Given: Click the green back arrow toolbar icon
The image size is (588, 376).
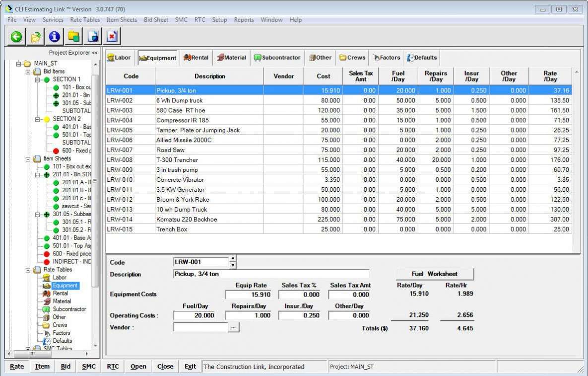Looking at the screenshot, I should [16, 36].
